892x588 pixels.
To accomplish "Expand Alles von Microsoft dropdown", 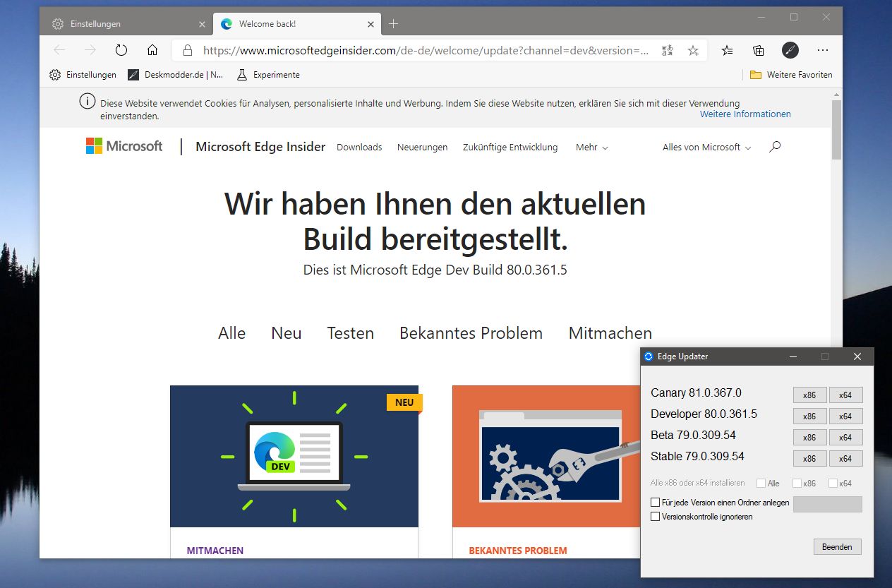I will [x=706, y=148].
